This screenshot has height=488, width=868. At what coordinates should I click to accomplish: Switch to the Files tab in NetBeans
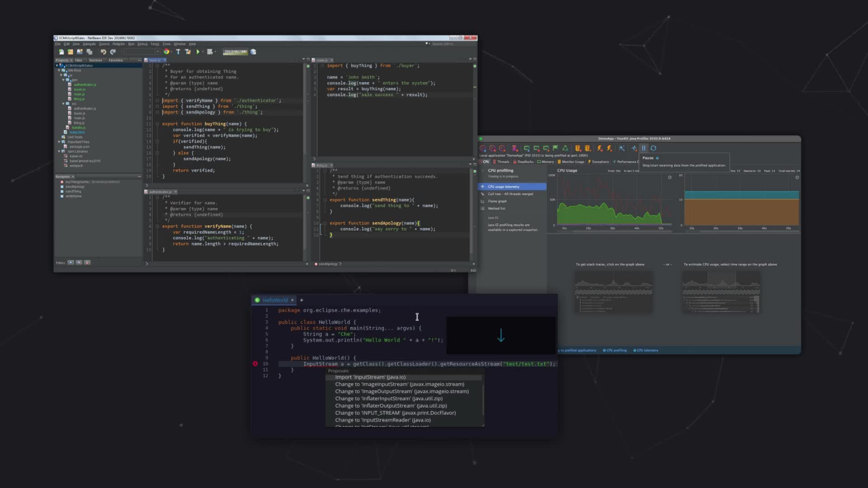pos(79,60)
